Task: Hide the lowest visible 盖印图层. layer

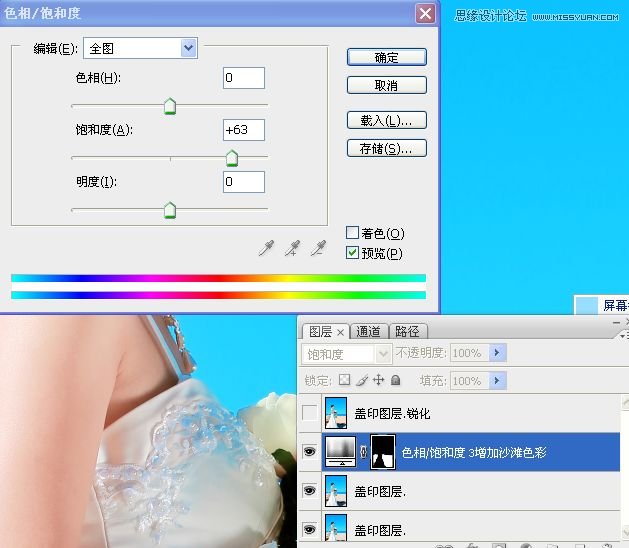Action: tap(309, 530)
